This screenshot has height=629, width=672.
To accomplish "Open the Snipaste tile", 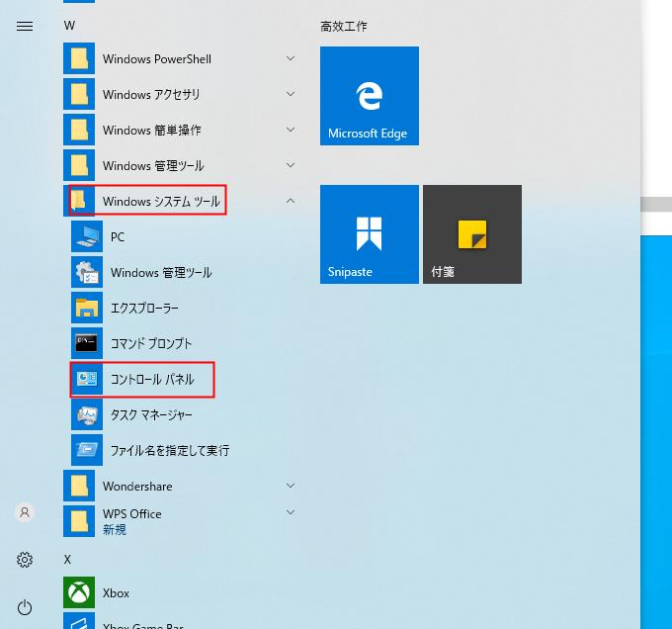I will click(x=370, y=234).
